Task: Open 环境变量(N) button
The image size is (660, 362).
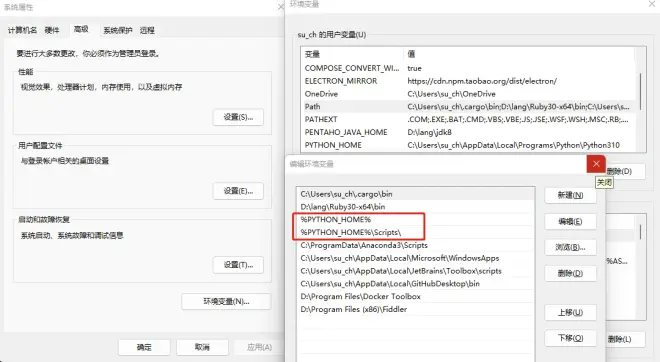Action: [x=226, y=301]
